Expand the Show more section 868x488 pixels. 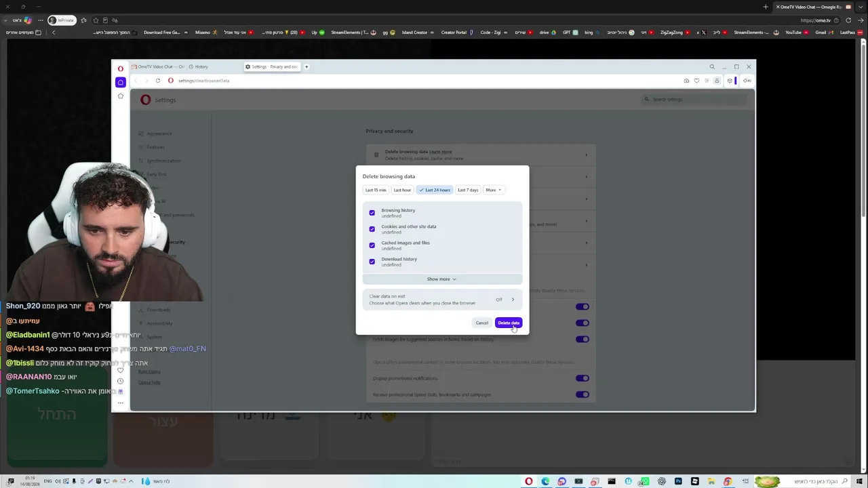(442, 279)
